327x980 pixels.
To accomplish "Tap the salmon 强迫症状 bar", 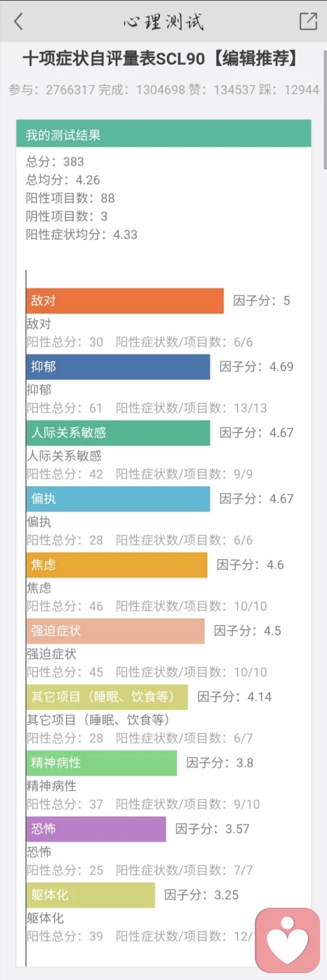I will point(115,631).
